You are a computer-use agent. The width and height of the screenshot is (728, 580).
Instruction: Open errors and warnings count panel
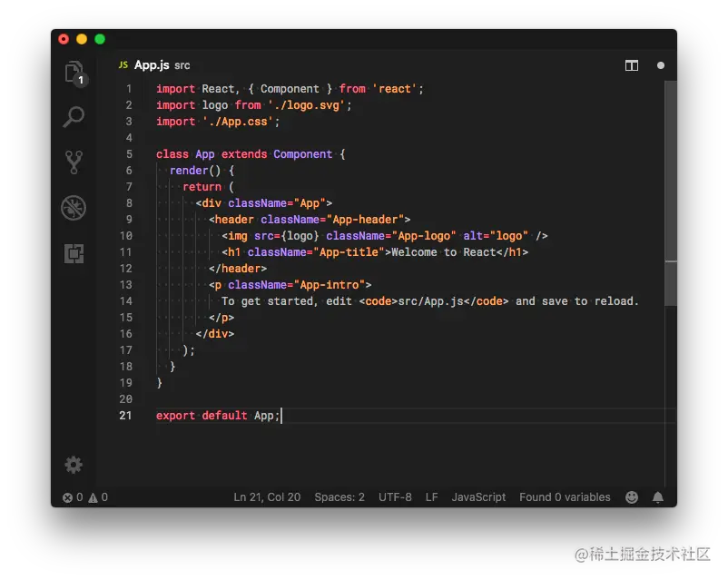(x=84, y=497)
